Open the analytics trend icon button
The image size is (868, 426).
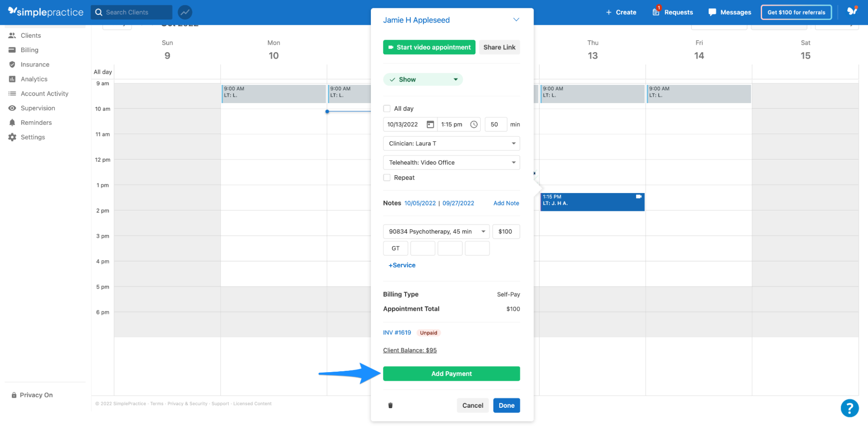pyautogui.click(x=185, y=12)
